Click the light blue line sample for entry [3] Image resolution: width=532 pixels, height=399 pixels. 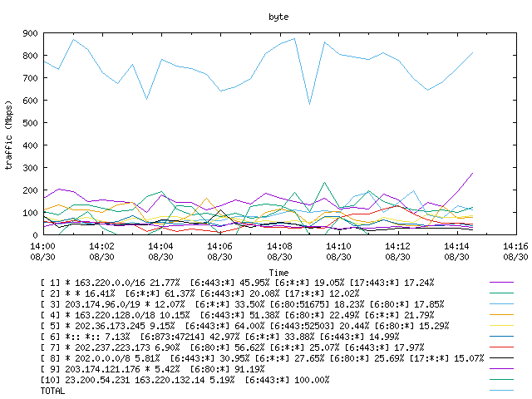[x=501, y=304]
